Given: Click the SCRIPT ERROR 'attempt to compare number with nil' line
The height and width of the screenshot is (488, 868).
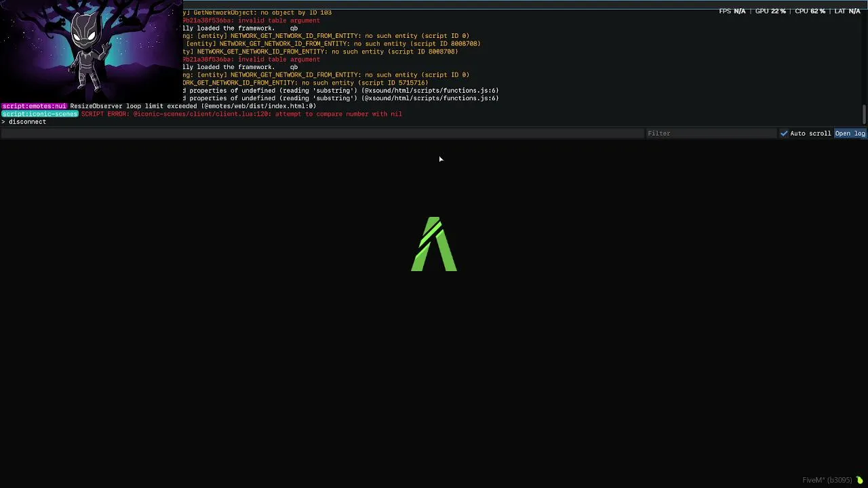Looking at the screenshot, I should tap(241, 114).
